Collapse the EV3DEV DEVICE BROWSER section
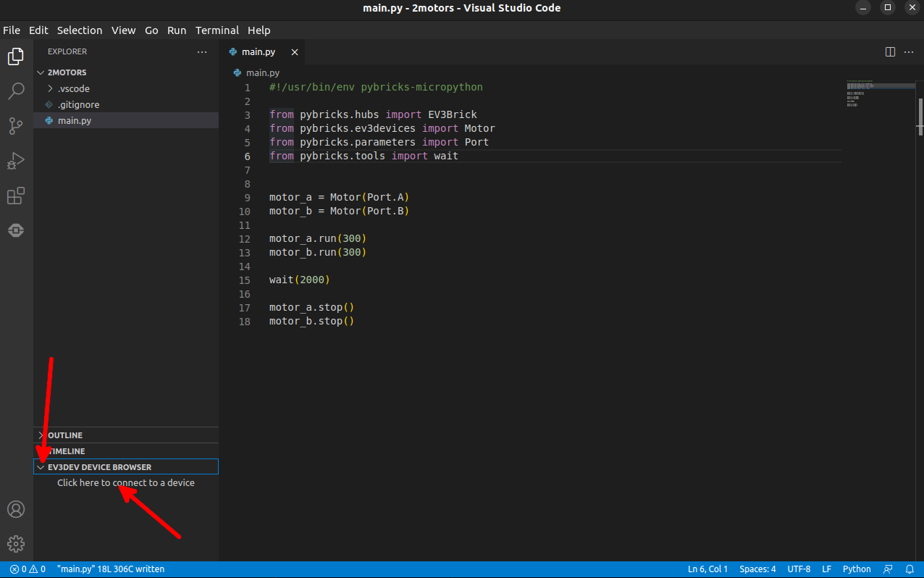 (x=99, y=467)
